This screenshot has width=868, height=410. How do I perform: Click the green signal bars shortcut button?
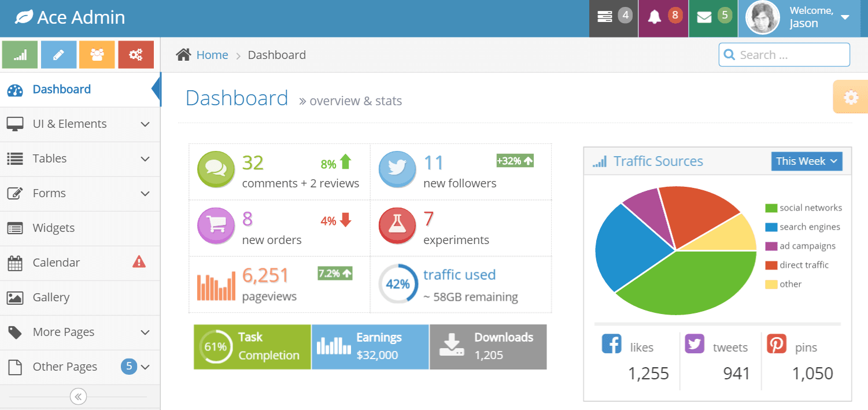pos(20,55)
